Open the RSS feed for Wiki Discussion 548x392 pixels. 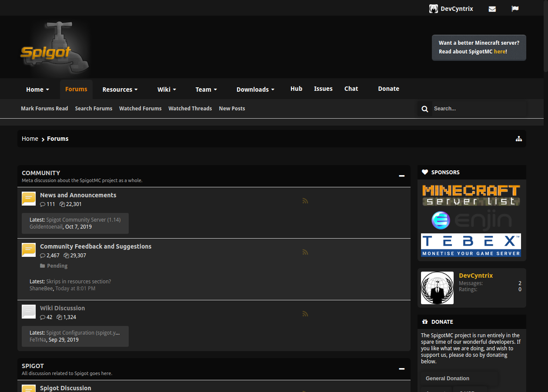(305, 313)
